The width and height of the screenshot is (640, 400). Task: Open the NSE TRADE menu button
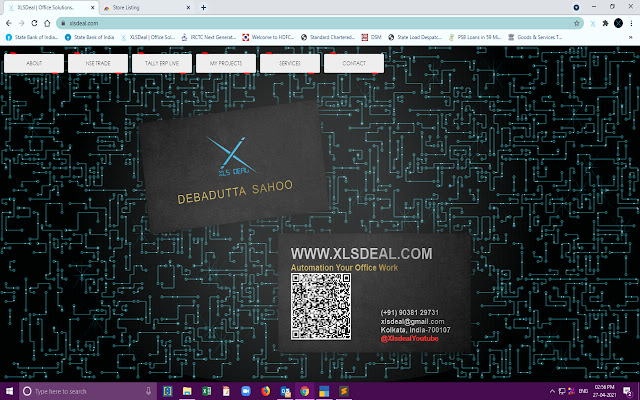click(x=98, y=63)
